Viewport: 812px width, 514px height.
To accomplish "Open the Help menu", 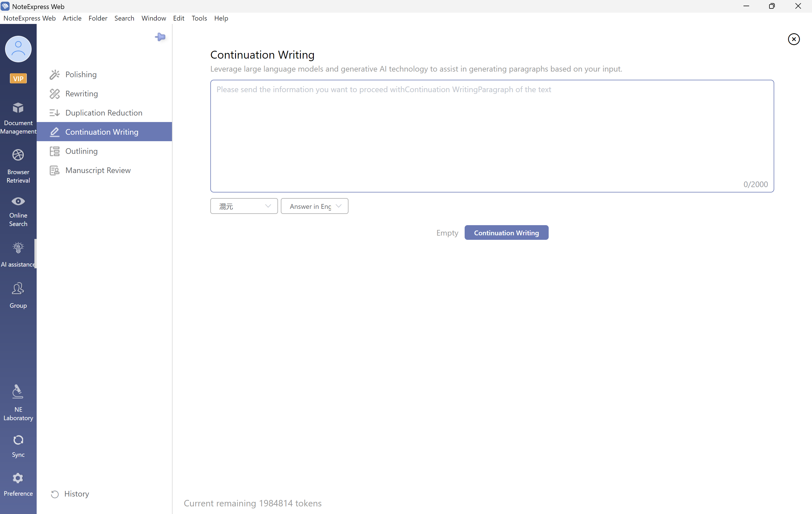I will (x=221, y=18).
